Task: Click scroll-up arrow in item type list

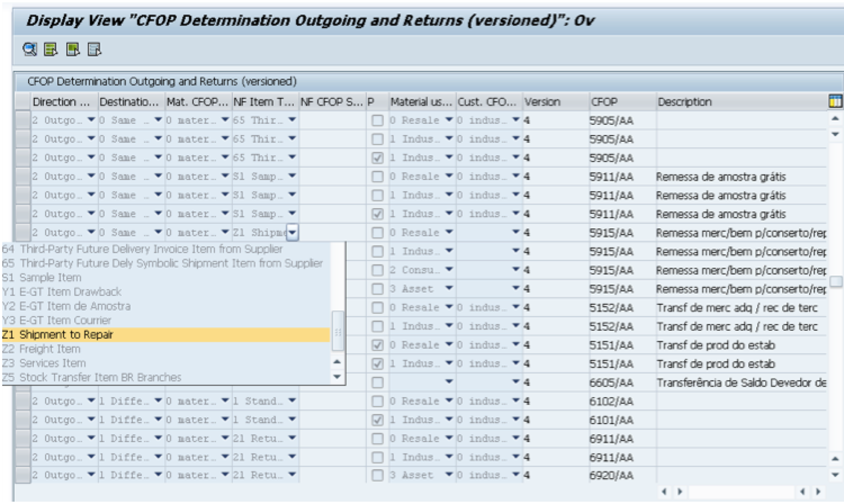Action: click(337, 362)
